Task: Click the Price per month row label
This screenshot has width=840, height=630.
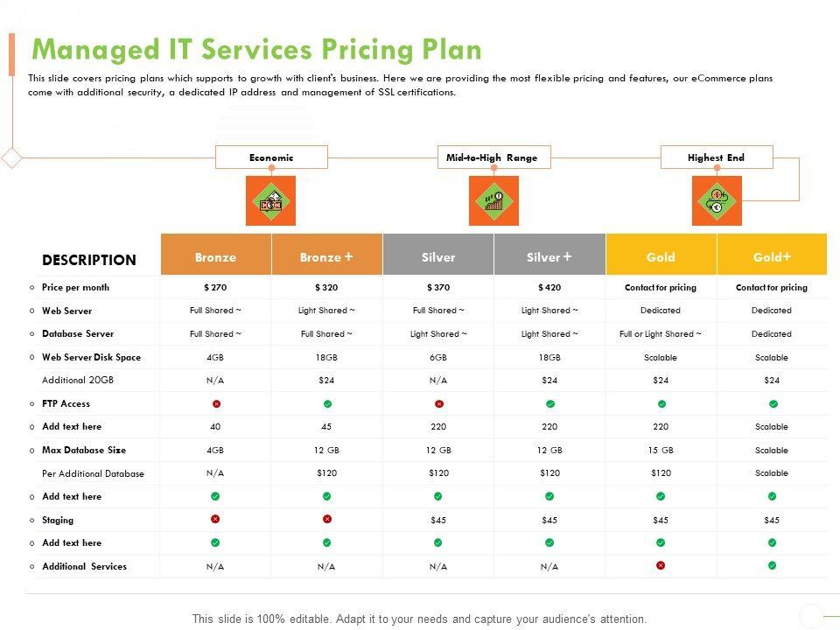Action: tap(75, 288)
